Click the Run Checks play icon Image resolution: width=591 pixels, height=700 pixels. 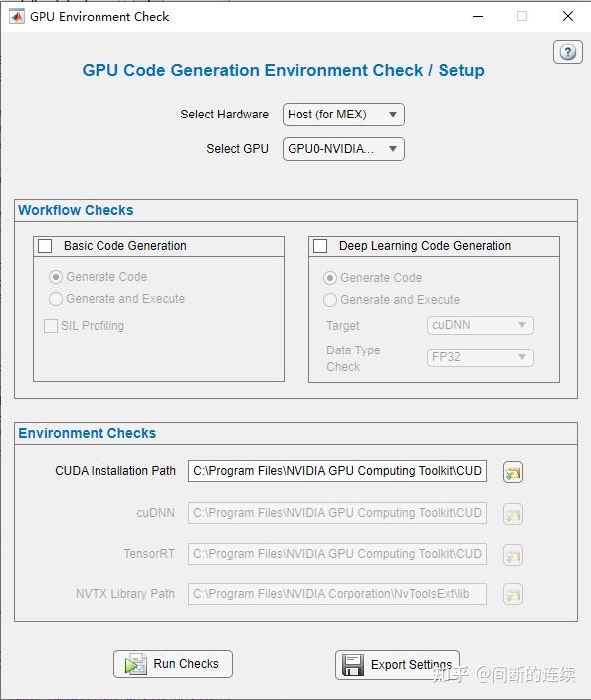[135, 664]
